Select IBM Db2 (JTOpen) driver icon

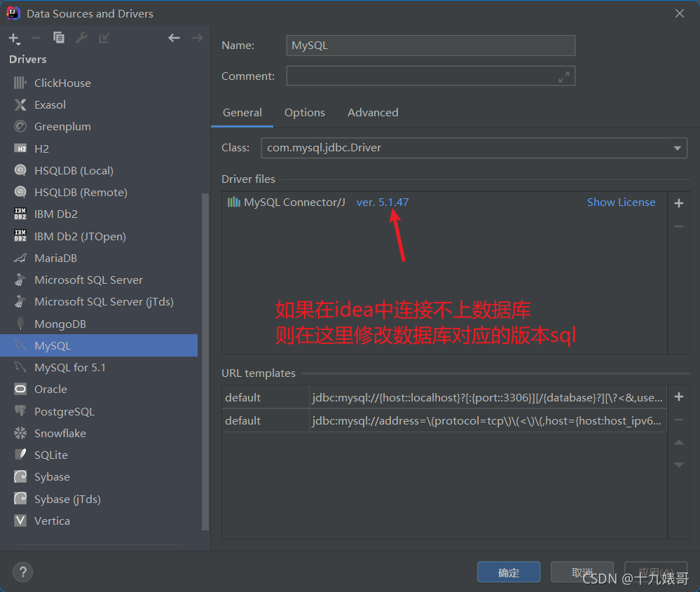(x=20, y=235)
